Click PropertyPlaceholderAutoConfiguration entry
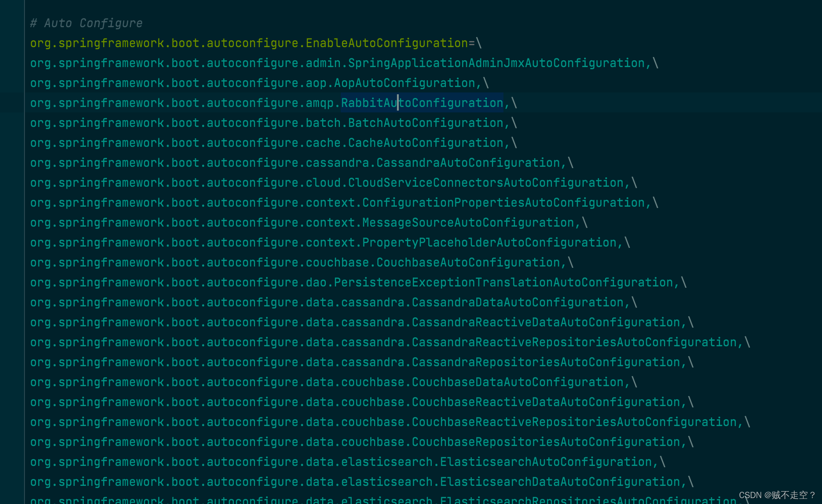822x504 pixels. tap(330, 242)
